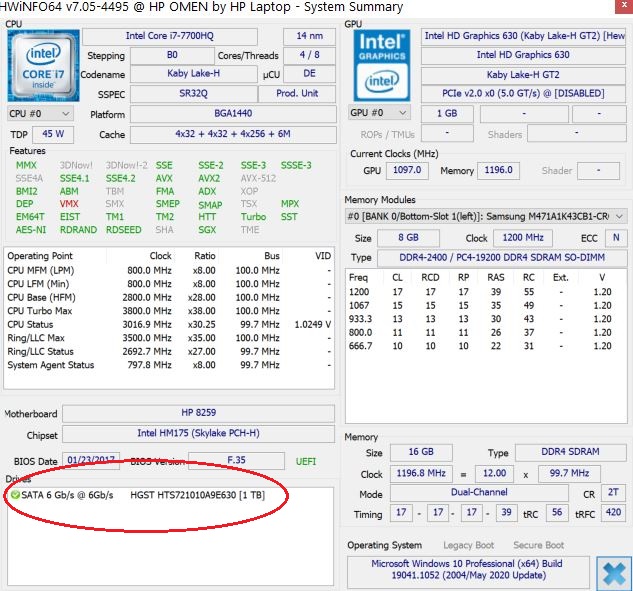The width and height of the screenshot is (633, 591).
Task: Click the Intel HM175 (Skylake PCH-H) chipset field
Action: [x=199, y=433]
